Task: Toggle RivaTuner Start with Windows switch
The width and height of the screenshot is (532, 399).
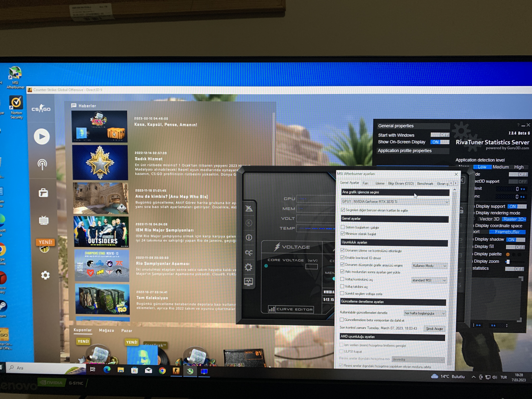Action: pyautogui.click(x=440, y=135)
